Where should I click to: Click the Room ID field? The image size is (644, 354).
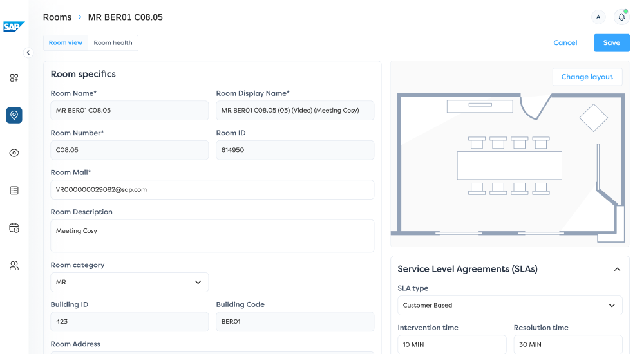pyautogui.click(x=295, y=150)
